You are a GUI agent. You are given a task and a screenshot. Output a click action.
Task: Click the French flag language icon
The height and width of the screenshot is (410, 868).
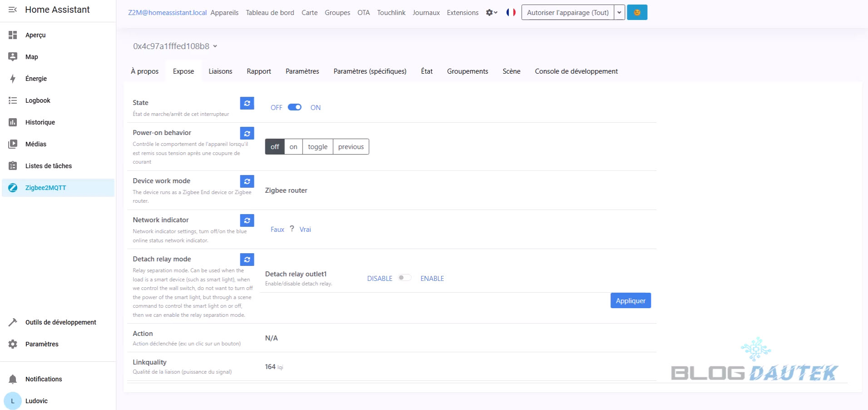(x=511, y=12)
